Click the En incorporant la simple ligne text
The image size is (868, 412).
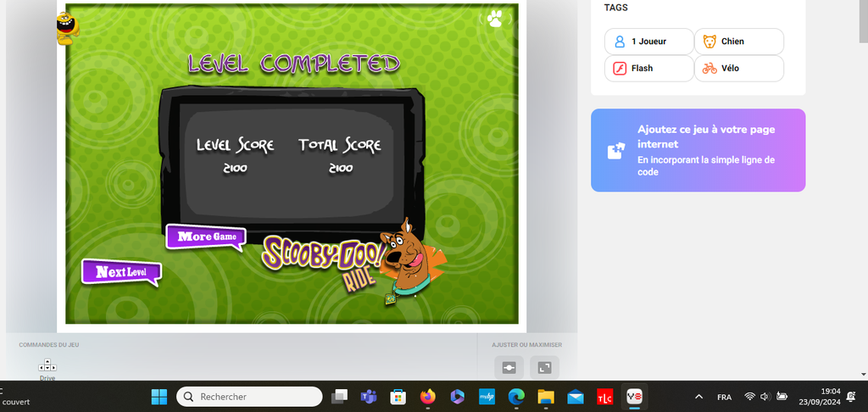point(706,166)
